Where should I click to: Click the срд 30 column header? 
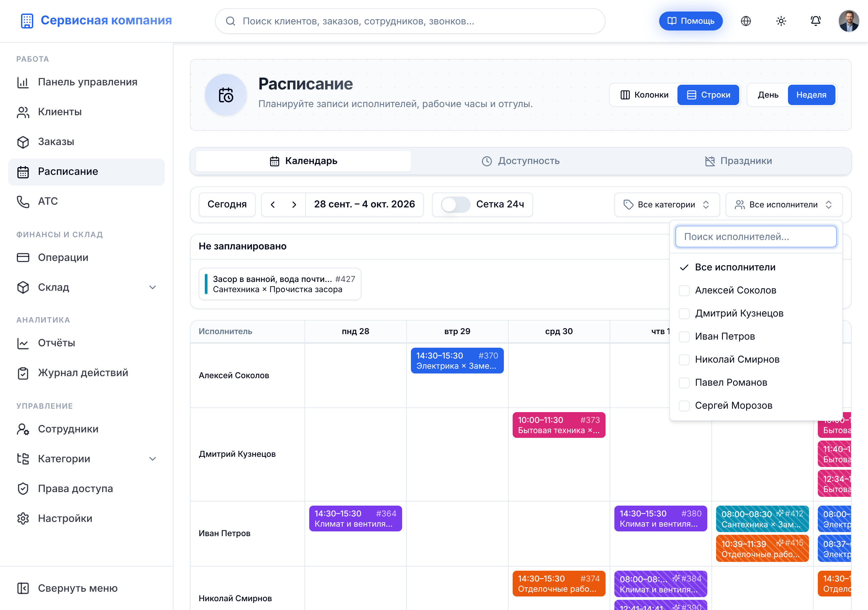[x=559, y=331]
